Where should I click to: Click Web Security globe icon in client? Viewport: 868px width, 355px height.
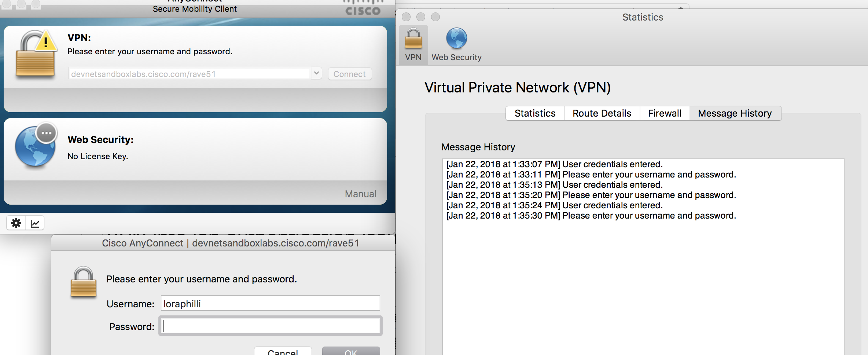36,145
